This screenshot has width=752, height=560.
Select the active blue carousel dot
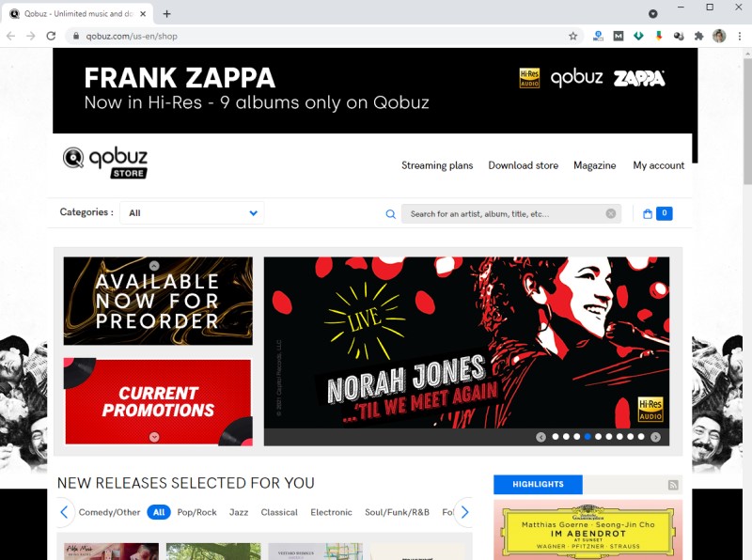(x=587, y=437)
